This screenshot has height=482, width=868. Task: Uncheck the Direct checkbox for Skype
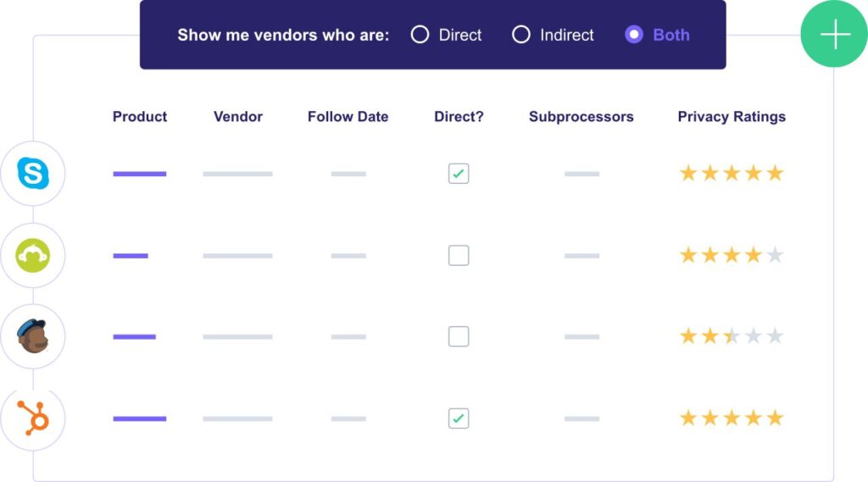[x=459, y=174]
